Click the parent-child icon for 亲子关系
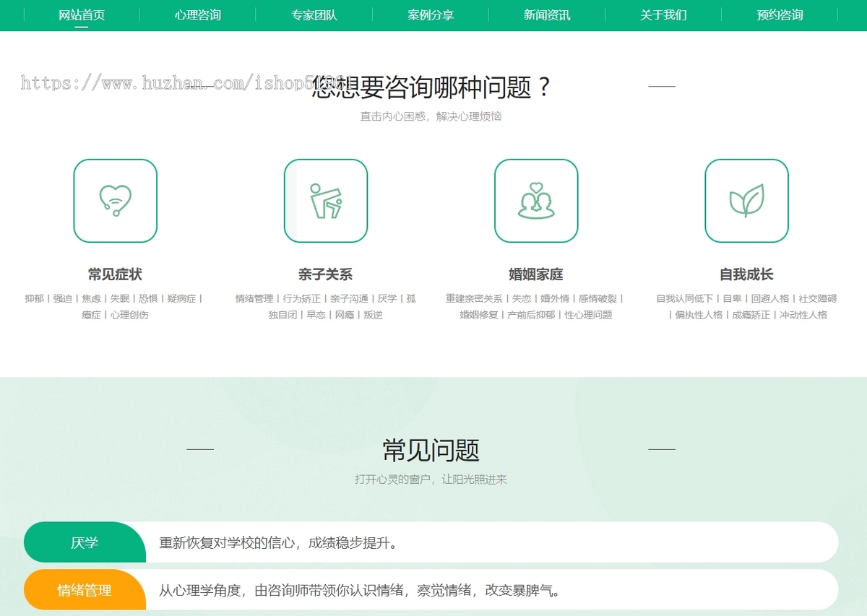This screenshot has height=616, width=867. 326,201
